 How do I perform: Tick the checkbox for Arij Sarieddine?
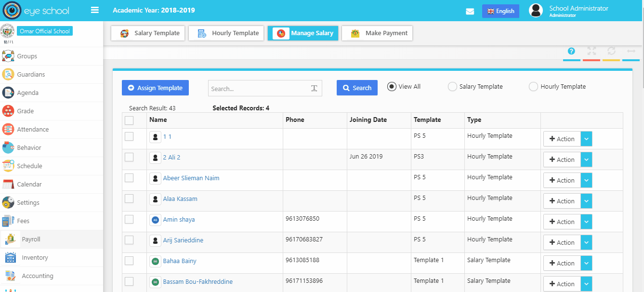click(x=129, y=240)
